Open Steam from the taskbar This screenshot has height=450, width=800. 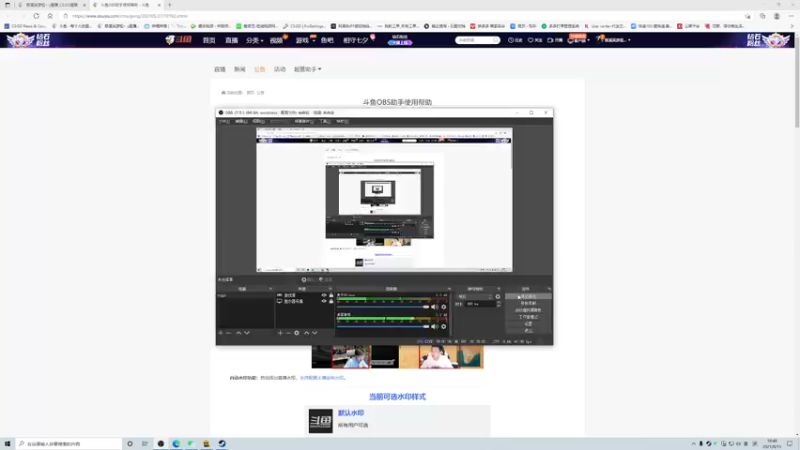(222, 444)
